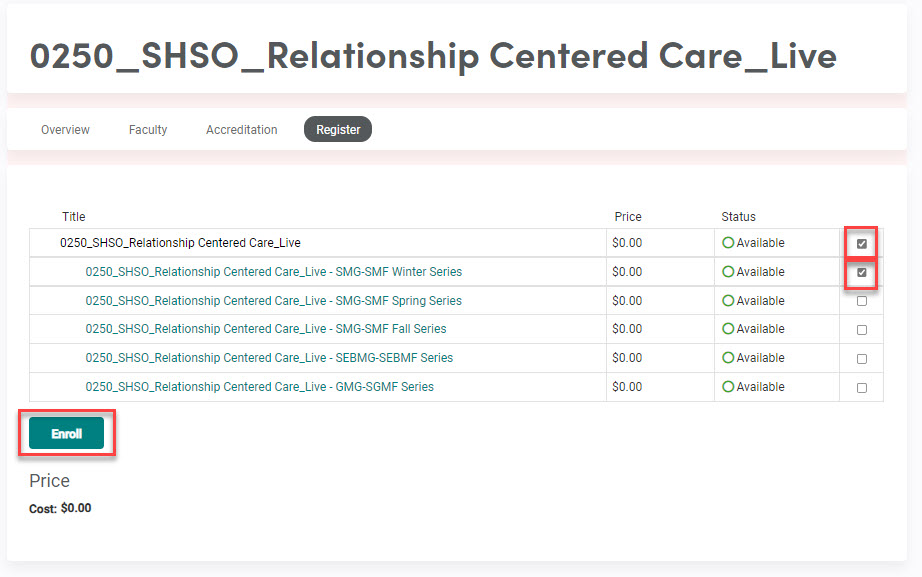Click the Available status icon on the Fall Series row
This screenshot has width=922, height=577.
pos(729,328)
